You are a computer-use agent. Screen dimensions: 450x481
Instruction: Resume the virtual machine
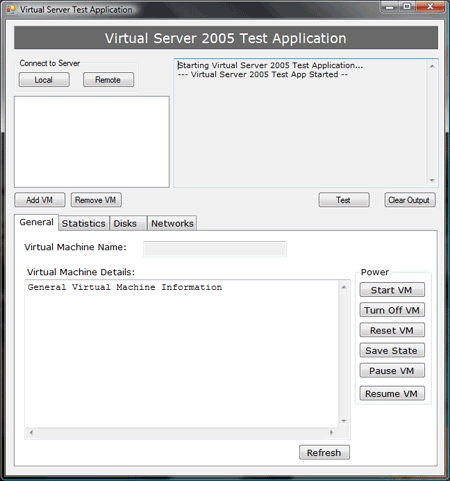(x=392, y=393)
